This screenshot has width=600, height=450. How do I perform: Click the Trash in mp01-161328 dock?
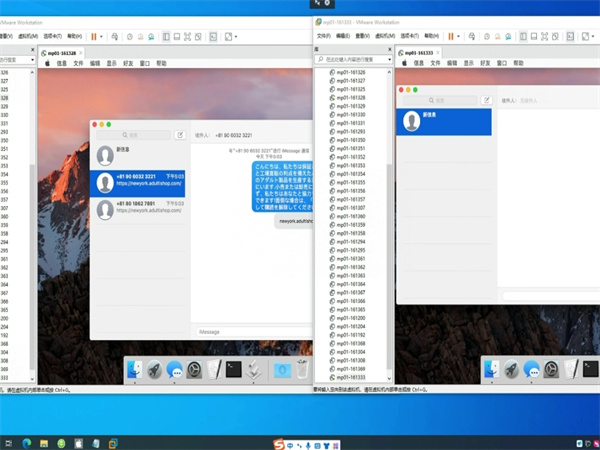304,370
